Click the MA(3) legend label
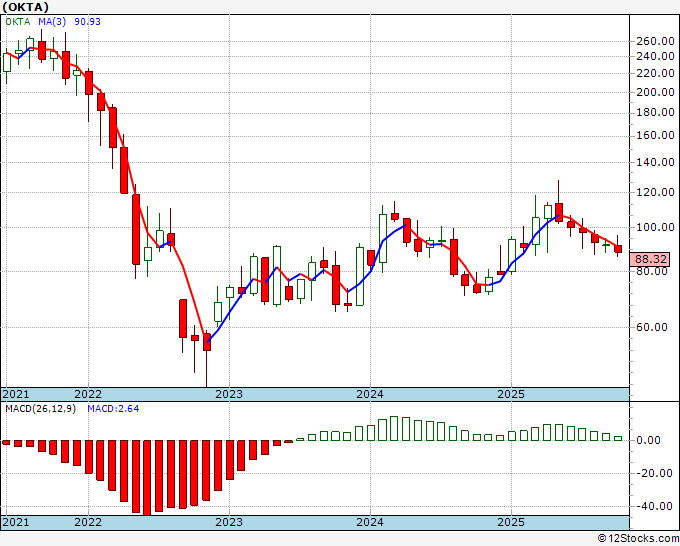The width and height of the screenshot is (680, 546). click(52, 22)
